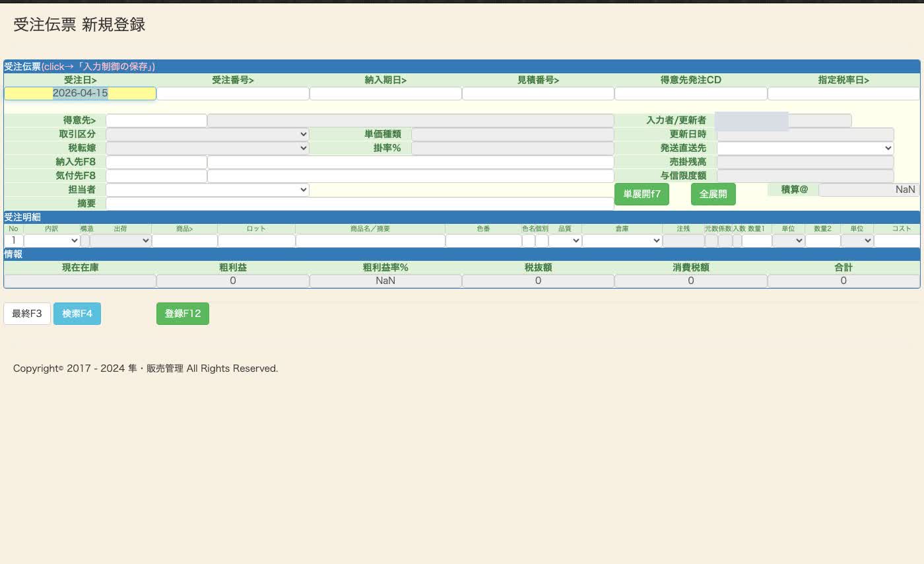Open the 取引区分 dropdown
This screenshot has width=924, height=564.
[207, 134]
